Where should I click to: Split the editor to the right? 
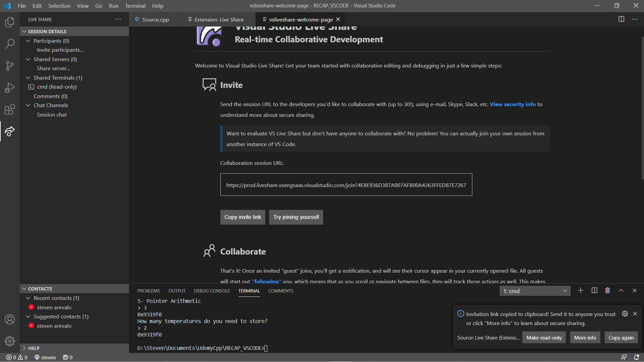(x=621, y=19)
